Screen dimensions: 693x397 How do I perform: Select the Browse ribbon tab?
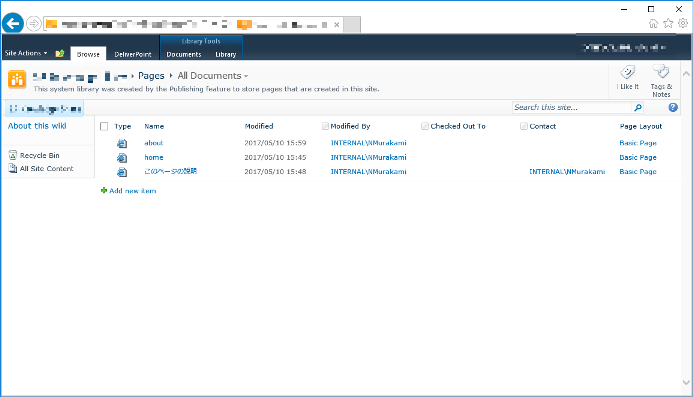(x=88, y=54)
